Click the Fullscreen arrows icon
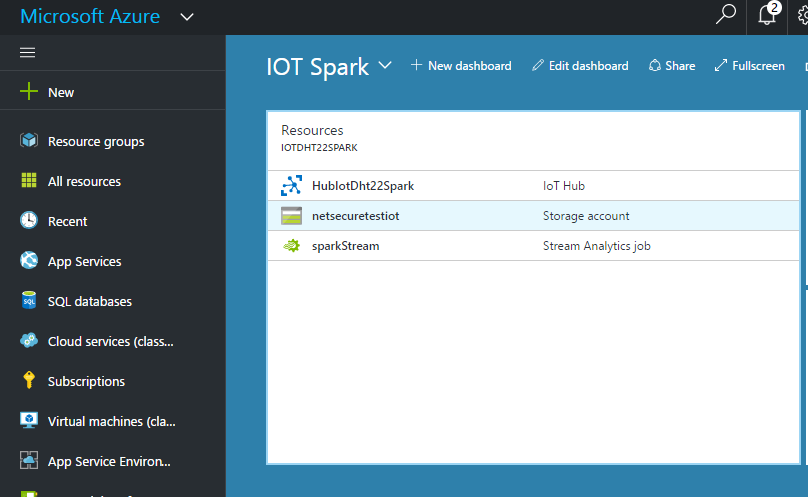Image resolution: width=808 pixels, height=497 pixels. point(720,65)
